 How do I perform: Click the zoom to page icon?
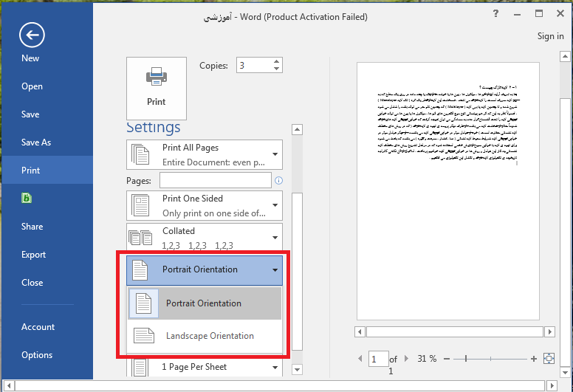[x=549, y=359]
